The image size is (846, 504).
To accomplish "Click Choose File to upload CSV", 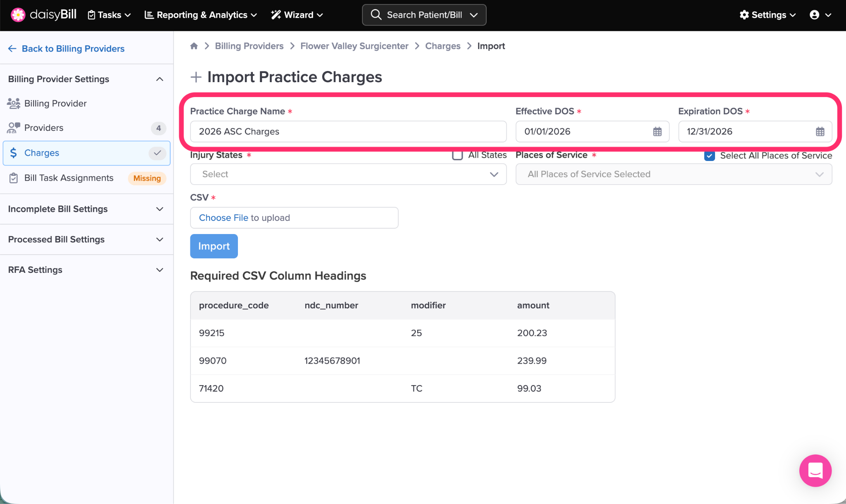I will pos(223,218).
